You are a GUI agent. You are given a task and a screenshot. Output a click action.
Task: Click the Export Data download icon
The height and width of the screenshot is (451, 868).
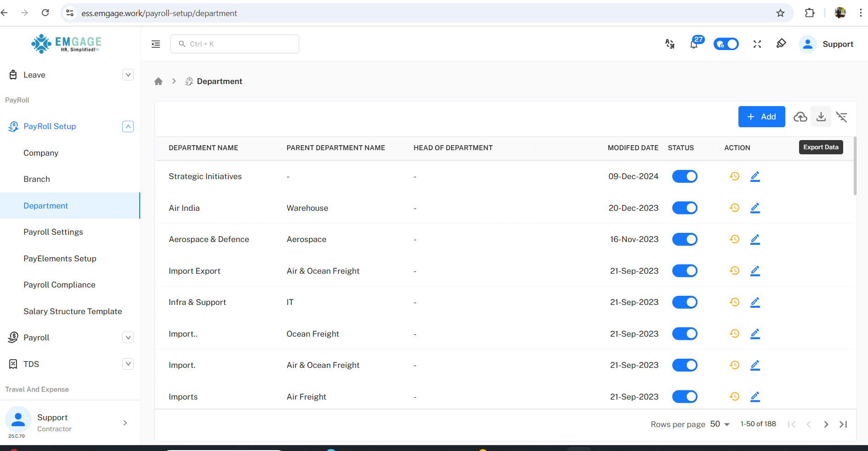821,117
